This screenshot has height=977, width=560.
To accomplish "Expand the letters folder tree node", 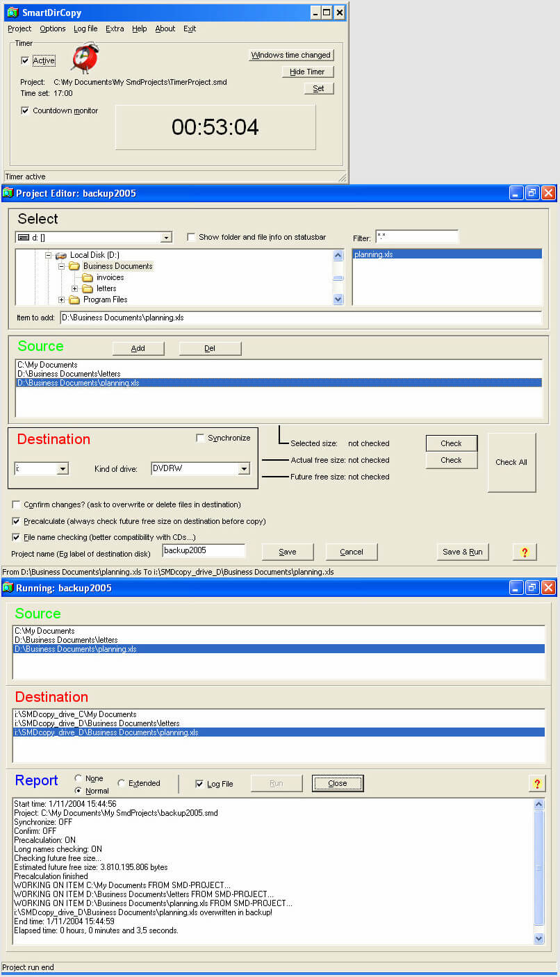I will click(75, 288).
